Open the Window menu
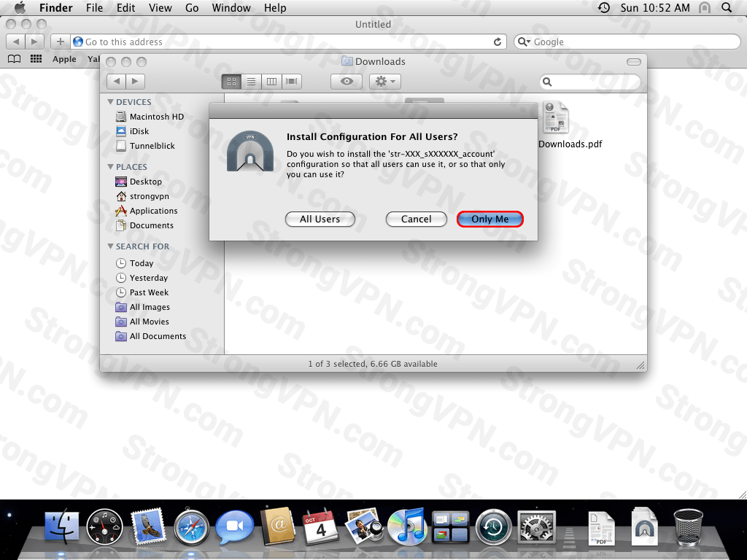747x560 pixels. click(231, 7)
